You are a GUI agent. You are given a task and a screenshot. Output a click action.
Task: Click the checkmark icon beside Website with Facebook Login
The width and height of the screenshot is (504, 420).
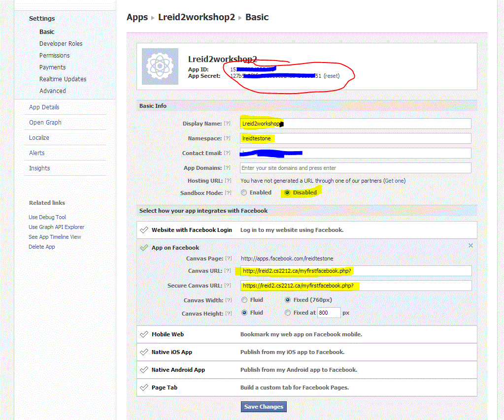coord(144,230)
